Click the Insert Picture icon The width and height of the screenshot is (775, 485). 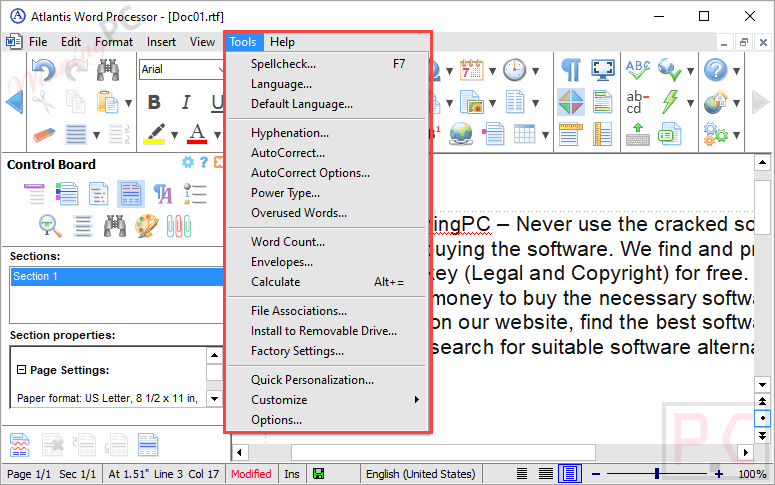click(x=472, y=102)
